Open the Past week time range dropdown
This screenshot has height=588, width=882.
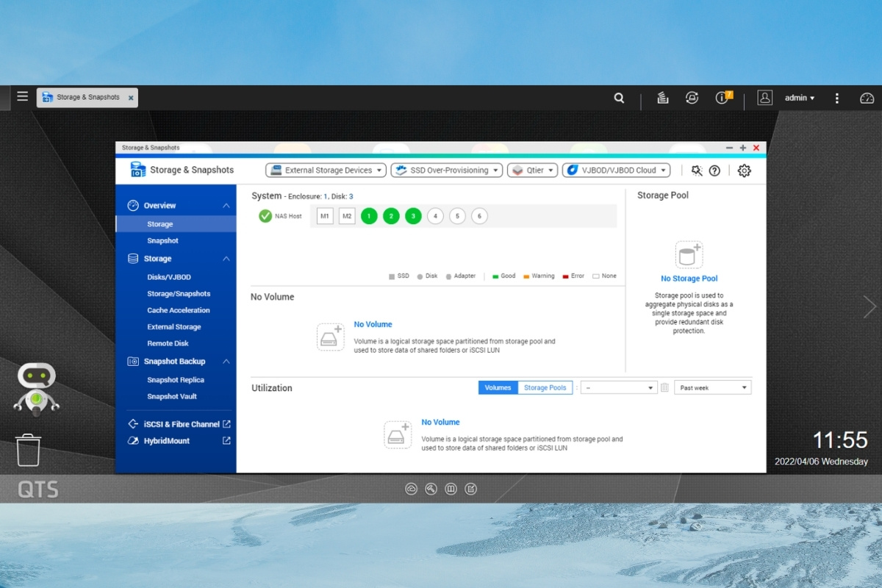point(712,387)
